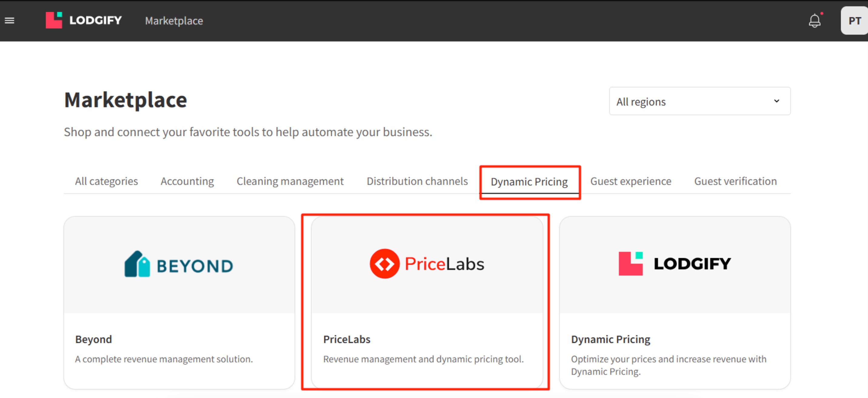The height and width of the screenshot is (398, 868).
Task: Select the Distribution channels tab
Action: click(417, 181)
